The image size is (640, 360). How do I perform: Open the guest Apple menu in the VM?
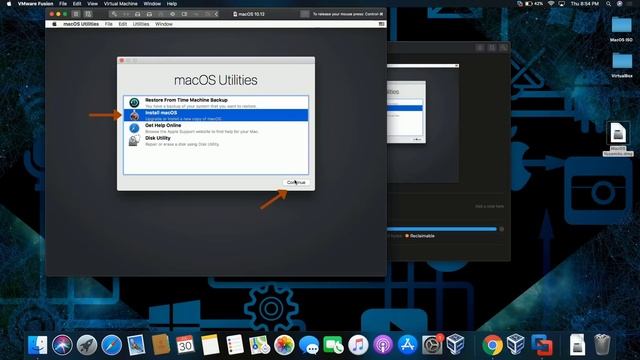coord(54,24)
